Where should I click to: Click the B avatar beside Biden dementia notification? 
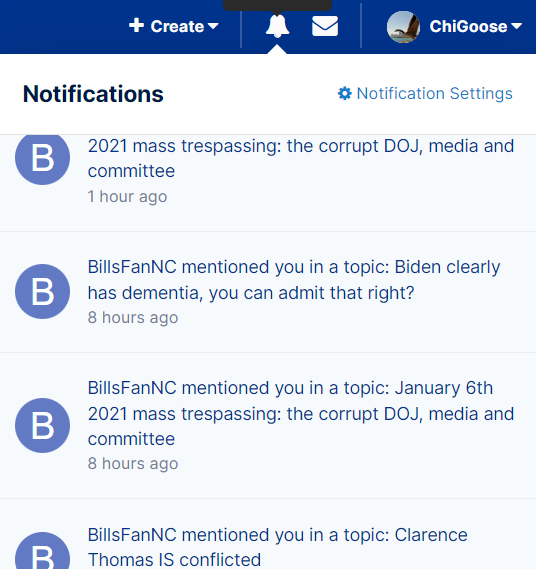coord(42,292)
